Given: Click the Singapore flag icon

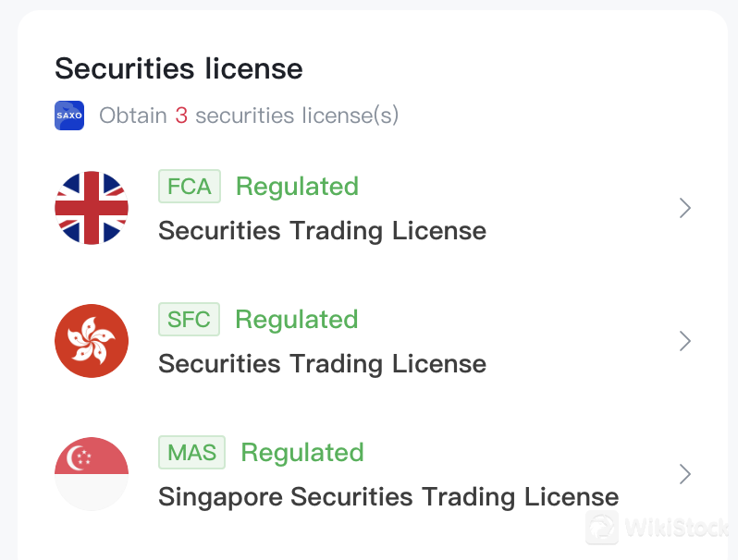Looking at the screenshot, I should click(92, 474).
